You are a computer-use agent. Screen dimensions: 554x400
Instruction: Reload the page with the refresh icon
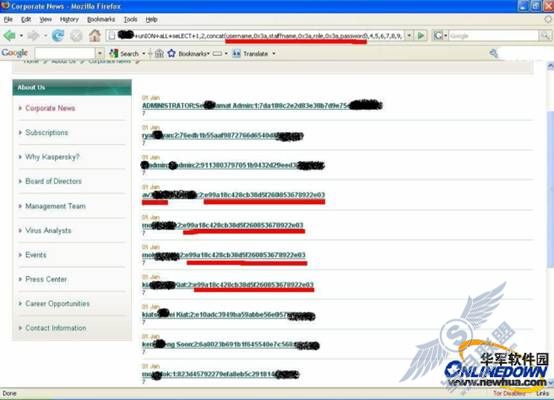[x=58, y=36]
